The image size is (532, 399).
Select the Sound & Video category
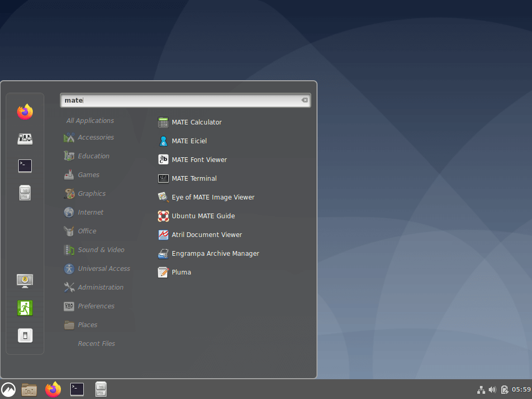point(100,250)
